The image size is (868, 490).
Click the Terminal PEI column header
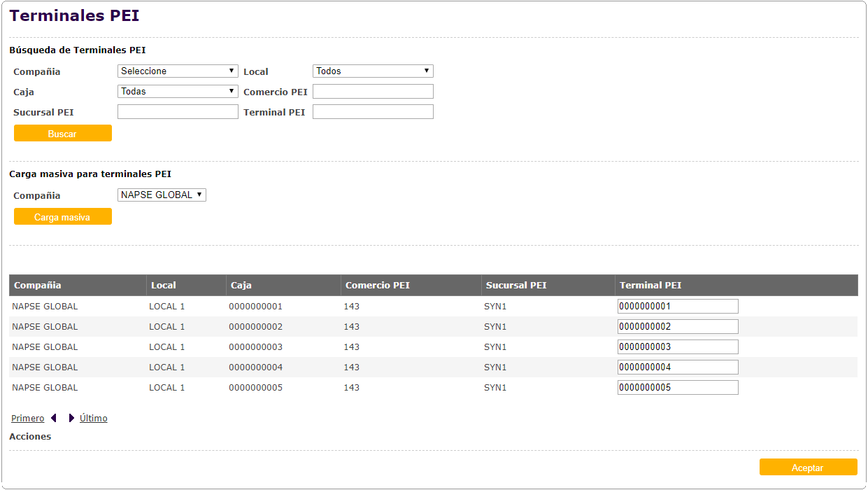737,286
